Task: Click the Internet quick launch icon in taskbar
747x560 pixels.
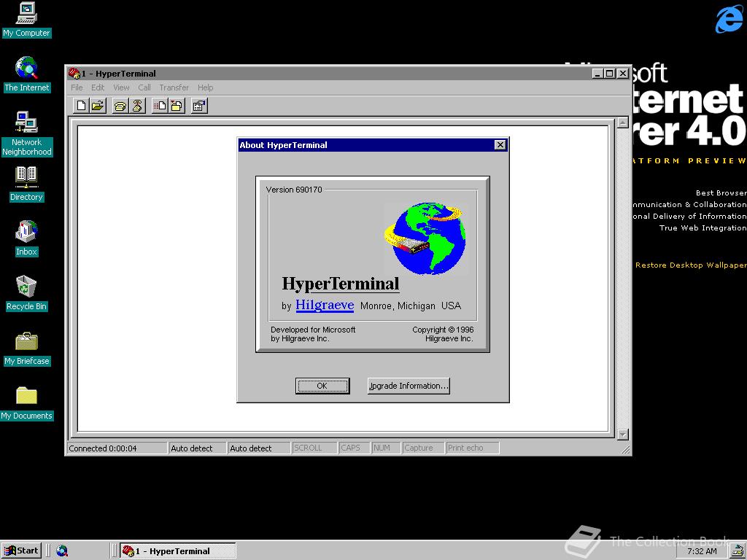Action: (62, 551)
